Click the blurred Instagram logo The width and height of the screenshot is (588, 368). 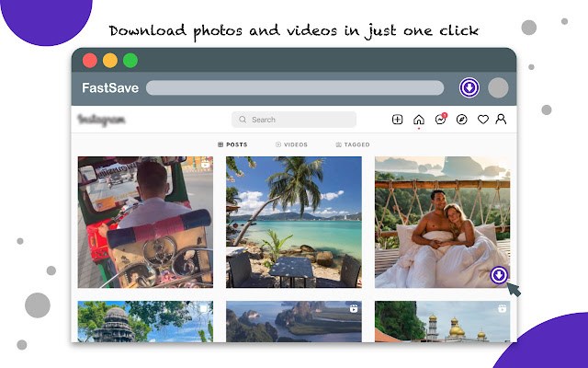coord(101,120)
